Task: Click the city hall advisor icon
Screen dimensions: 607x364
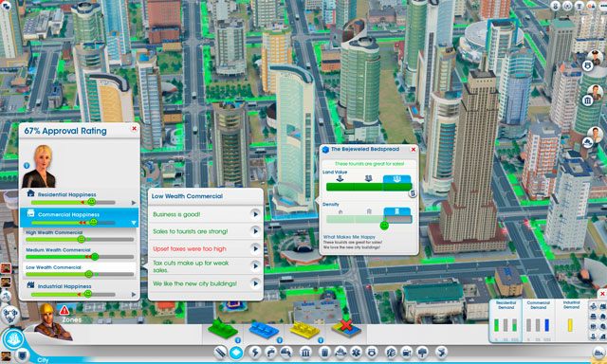Action: [x=587, y=101]
